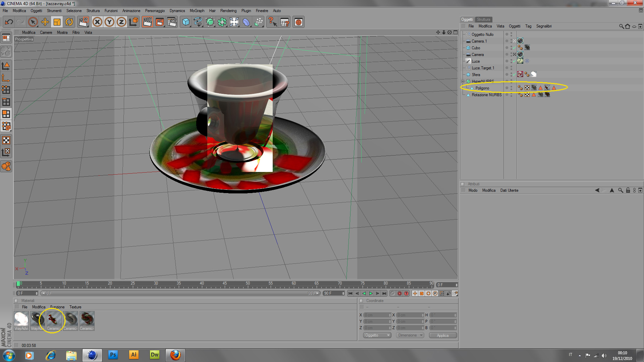Viewport: 644px width, 362px height.
Task: Add a Cube primitive from the toolbar
Action: click(x=186, y=22)
